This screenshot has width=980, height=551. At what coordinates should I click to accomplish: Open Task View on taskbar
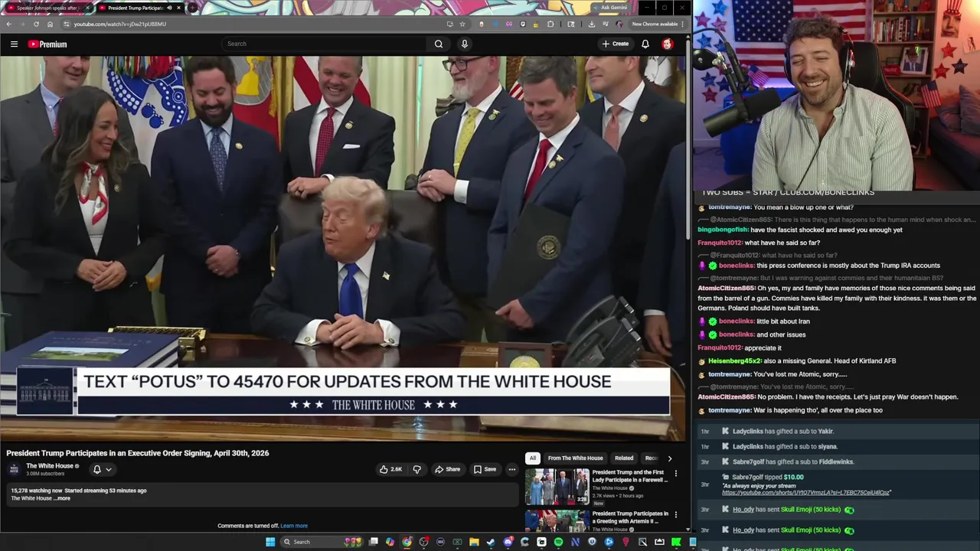[373, 542]
